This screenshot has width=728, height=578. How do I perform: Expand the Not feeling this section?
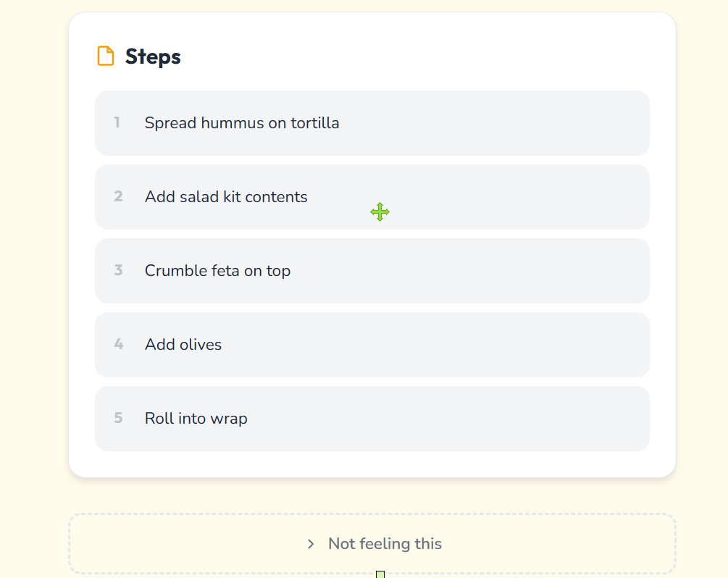click(x=385, y=544)
